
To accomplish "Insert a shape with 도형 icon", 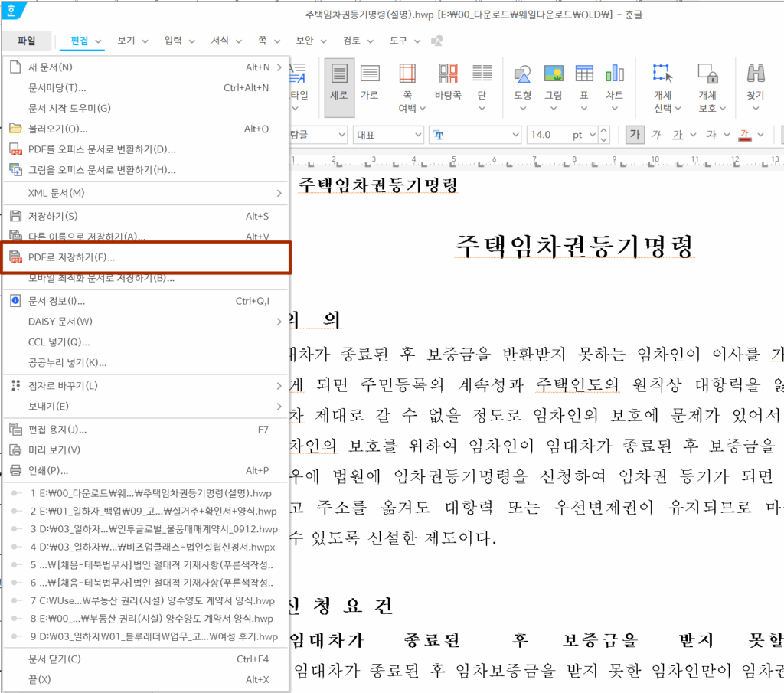I will pyautogui.click(x=522, y=74).
